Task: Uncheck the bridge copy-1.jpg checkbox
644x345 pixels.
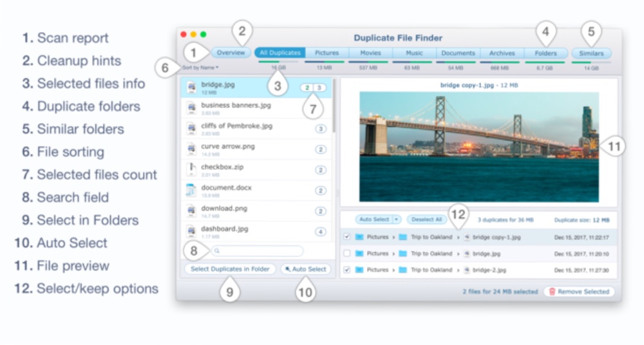Action: point(347,237)
